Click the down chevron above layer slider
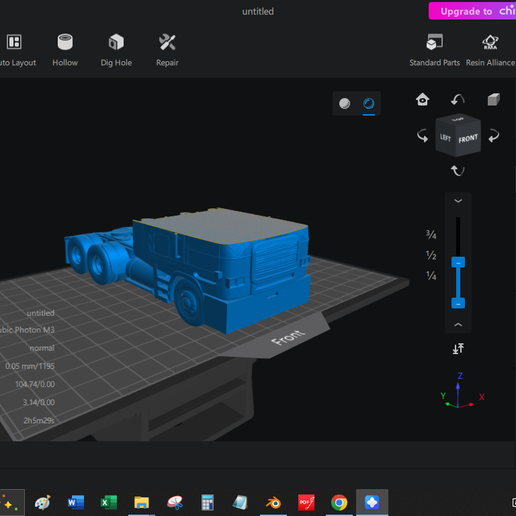 (458, 201)
